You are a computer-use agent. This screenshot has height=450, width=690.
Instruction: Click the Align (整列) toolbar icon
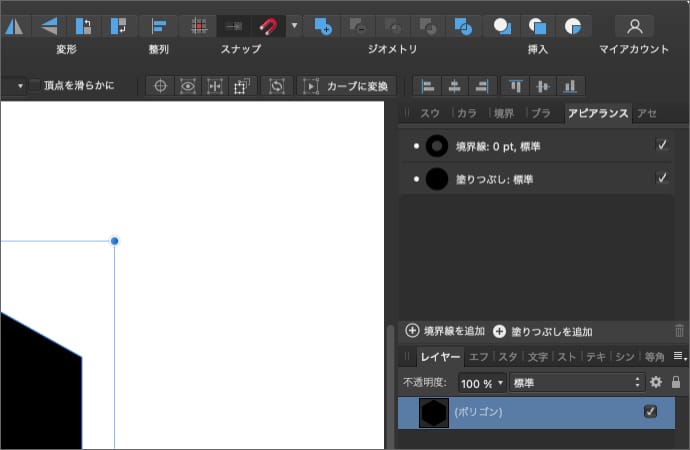(158, 26)
